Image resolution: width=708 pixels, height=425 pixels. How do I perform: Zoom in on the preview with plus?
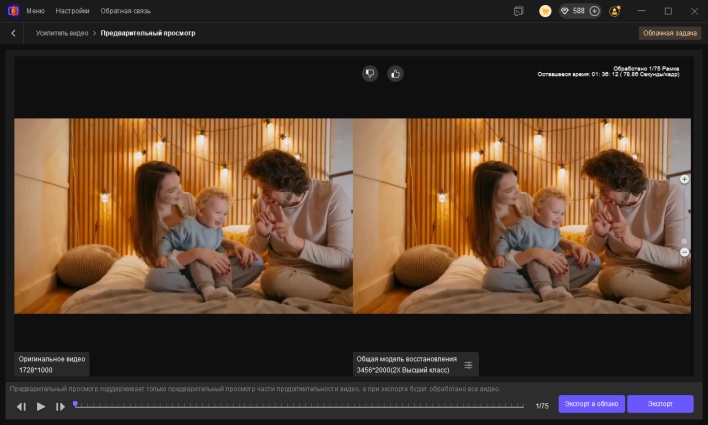(684, 179)
